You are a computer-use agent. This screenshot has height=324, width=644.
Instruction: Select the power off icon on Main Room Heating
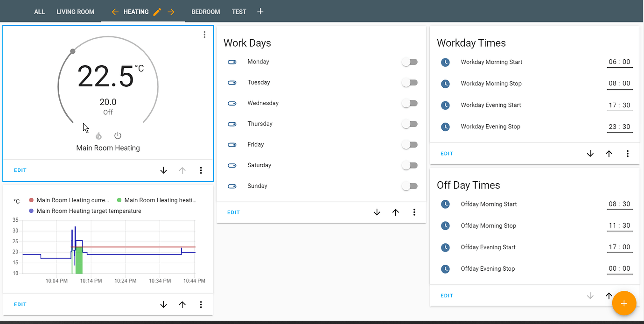(118, 135)
